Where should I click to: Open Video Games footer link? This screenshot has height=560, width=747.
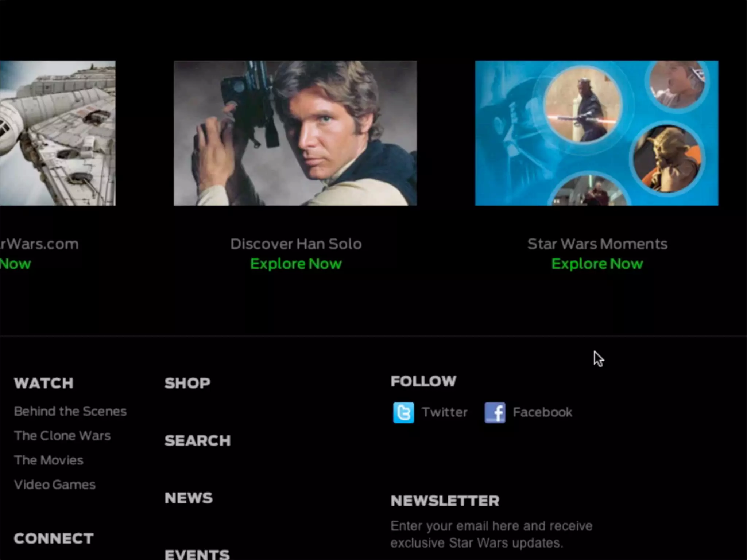pos(55,485)
